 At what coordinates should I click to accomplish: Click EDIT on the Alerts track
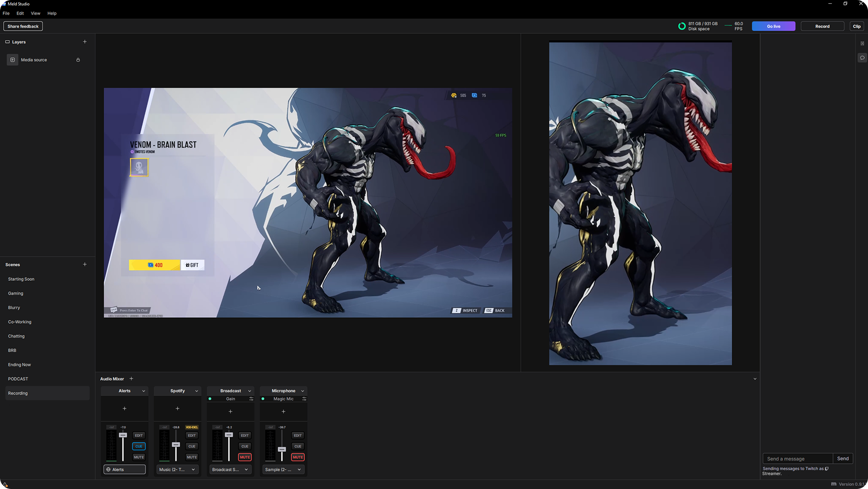click(138, 436)
